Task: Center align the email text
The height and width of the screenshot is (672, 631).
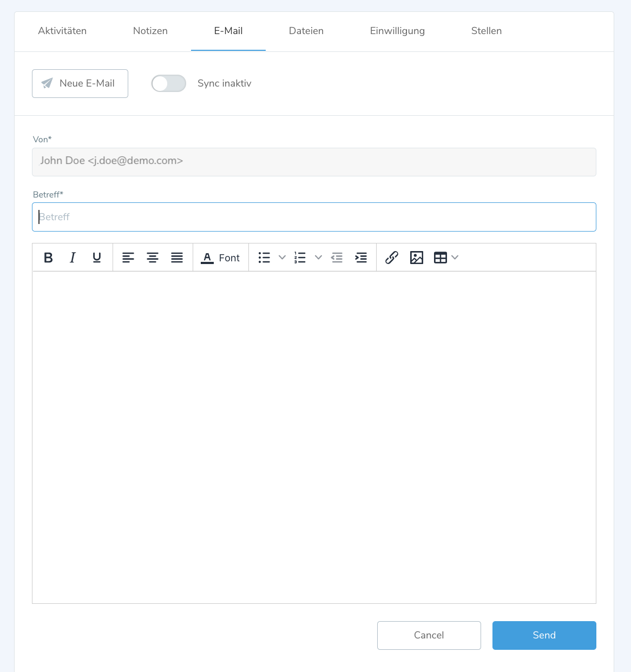Action: (x=153, y=258)
